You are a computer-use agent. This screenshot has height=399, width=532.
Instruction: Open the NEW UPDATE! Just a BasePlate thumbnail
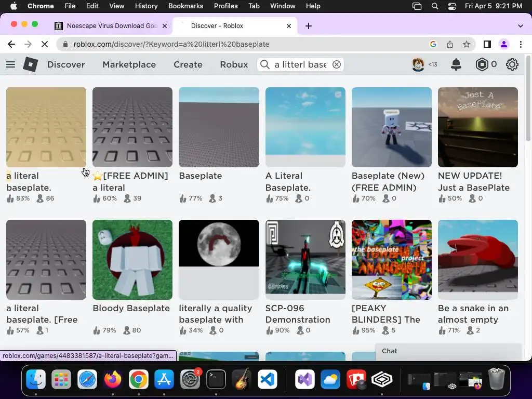click(x=478, y=127)
